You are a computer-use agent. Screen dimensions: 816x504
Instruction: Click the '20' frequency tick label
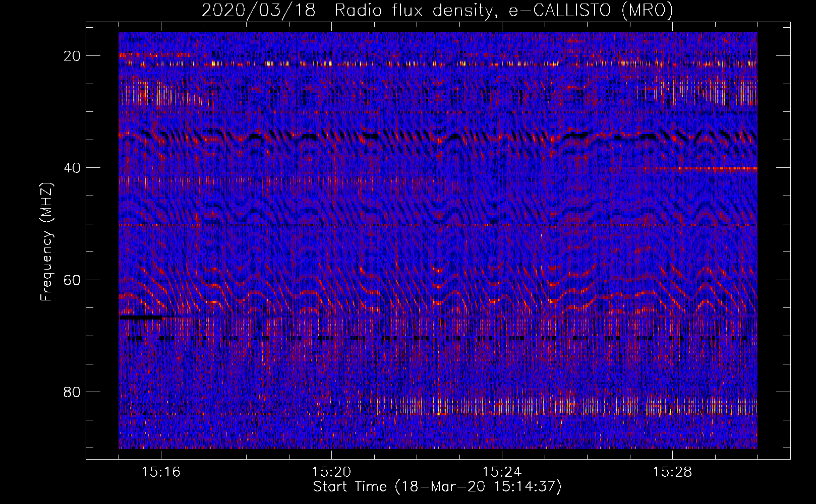pos(73,56)
